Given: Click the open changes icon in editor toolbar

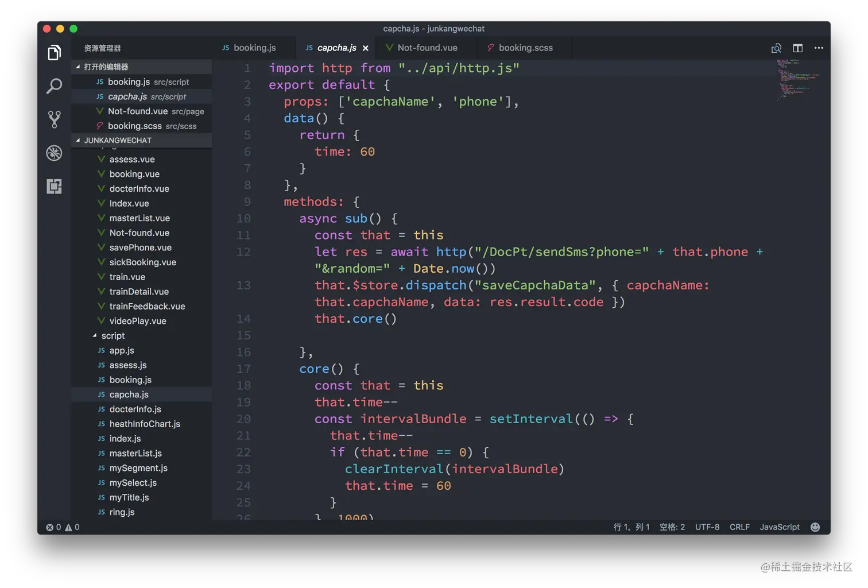Looking at the screenshot, I should pos(776,48).
